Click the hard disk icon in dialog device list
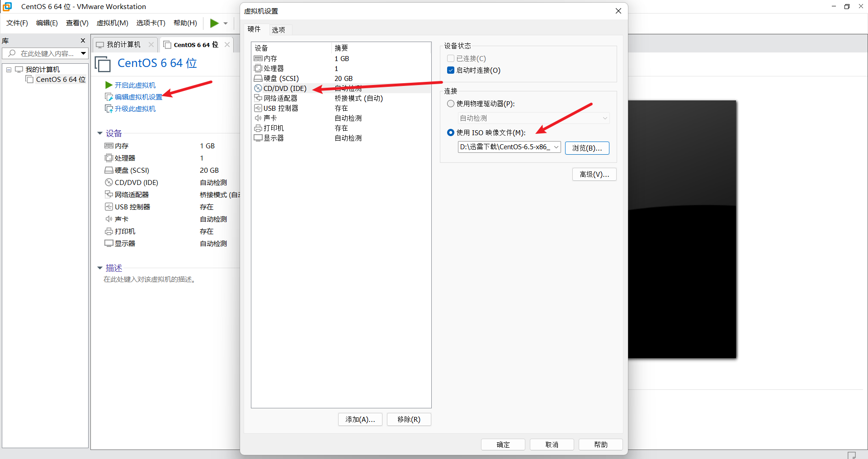Image resolution: width=868 pixels, height=459 pixels. pos(258,78)
